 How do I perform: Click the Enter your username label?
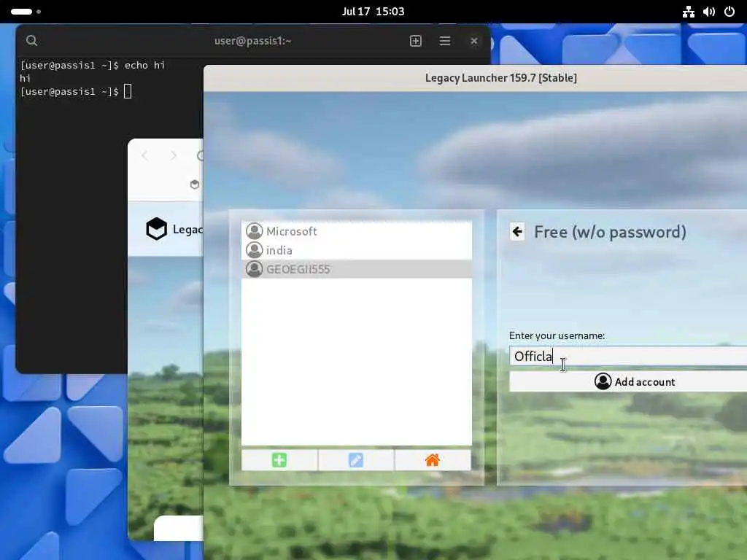(x=557, y=335)
